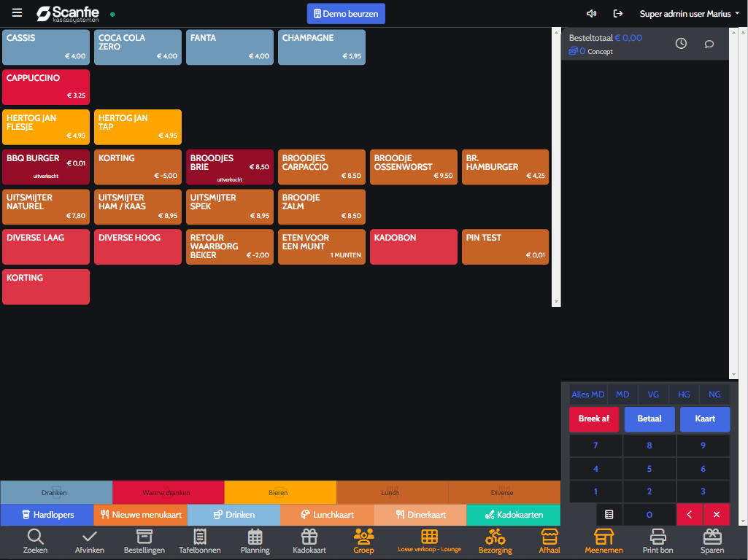Open the Demo beurzen selector

point(346,14)
